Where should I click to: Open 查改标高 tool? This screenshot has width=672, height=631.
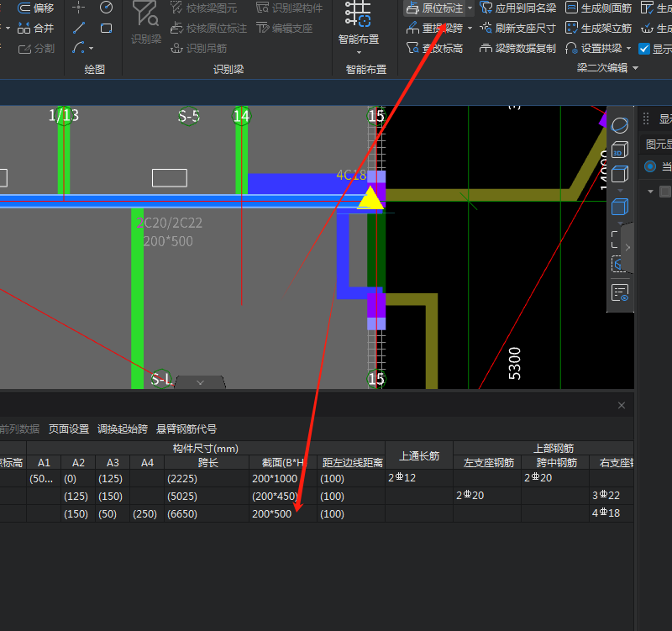(x=434, y=49)
